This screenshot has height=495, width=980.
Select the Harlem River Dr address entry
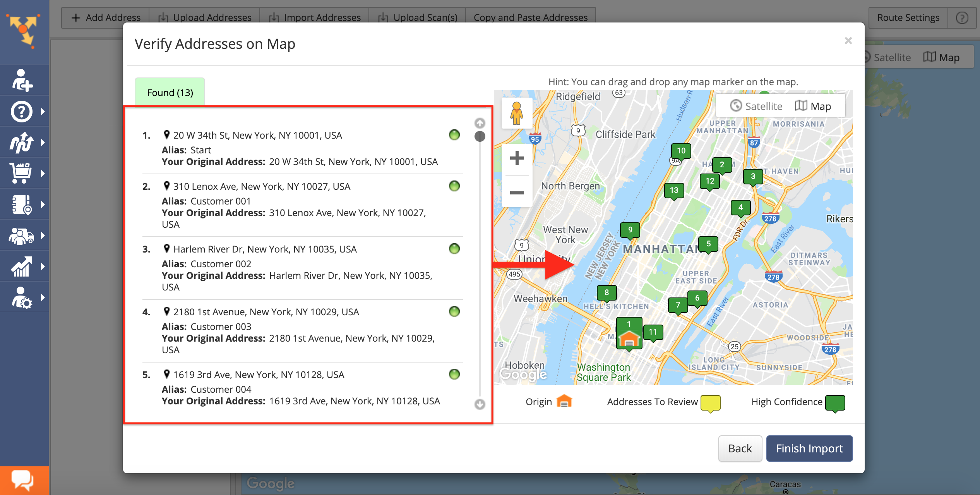(x=303, y=268)
